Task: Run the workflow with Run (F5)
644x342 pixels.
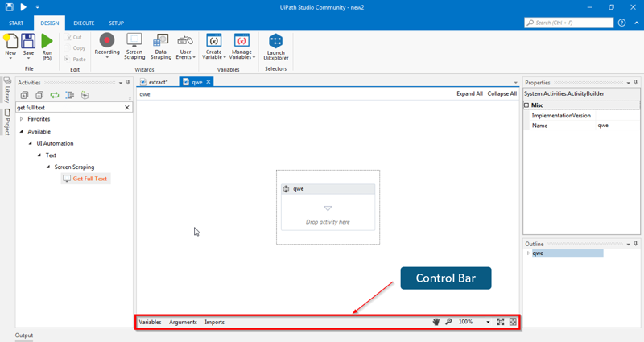Action: pos(47,47)
